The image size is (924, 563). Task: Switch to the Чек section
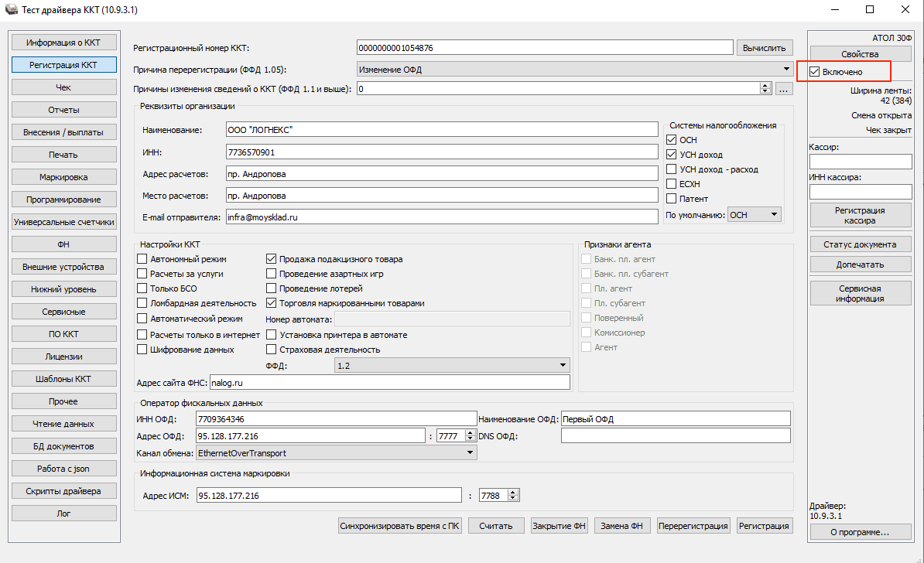pyautogui.click(x=63, y=87)
